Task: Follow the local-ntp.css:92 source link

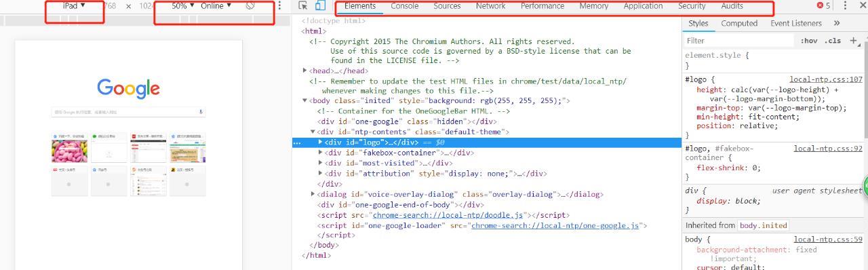Action: click(x=828, y=149)
